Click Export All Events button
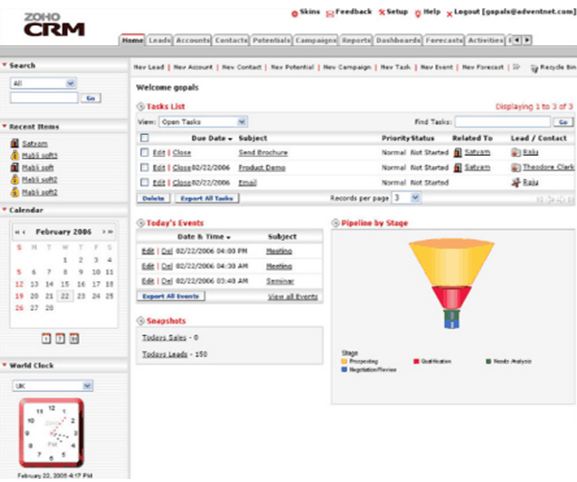Screen dimensions: 577x482 [x=171, y=296]
